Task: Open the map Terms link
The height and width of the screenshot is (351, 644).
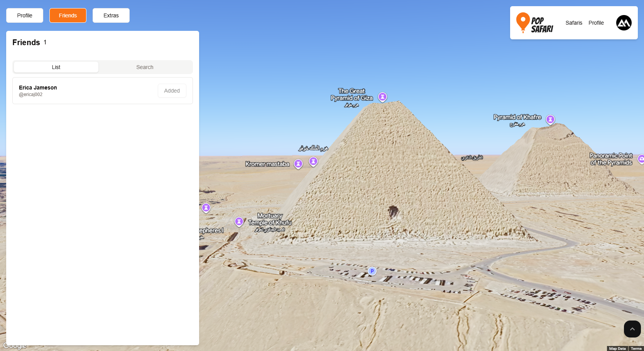Action: [636, 348]
